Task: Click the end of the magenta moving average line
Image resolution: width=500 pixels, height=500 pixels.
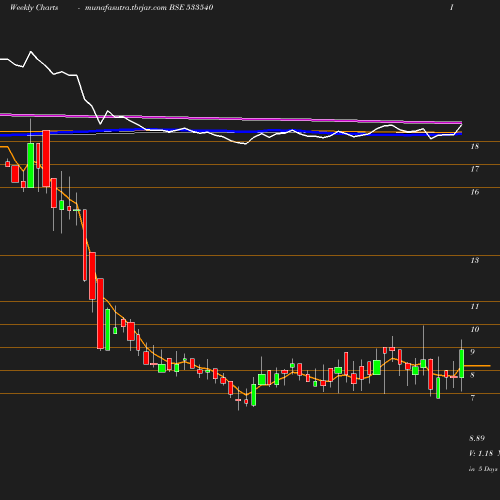Action: pos(461,123)
